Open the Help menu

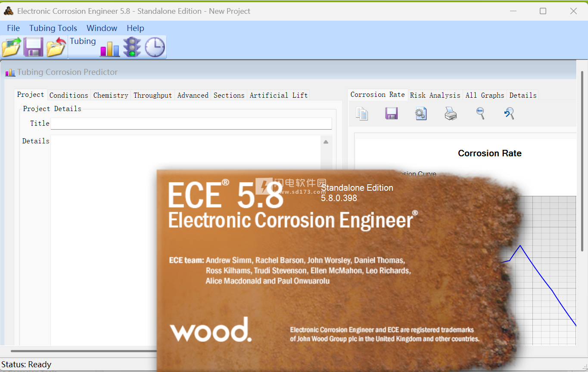click(x=135, y=28)
